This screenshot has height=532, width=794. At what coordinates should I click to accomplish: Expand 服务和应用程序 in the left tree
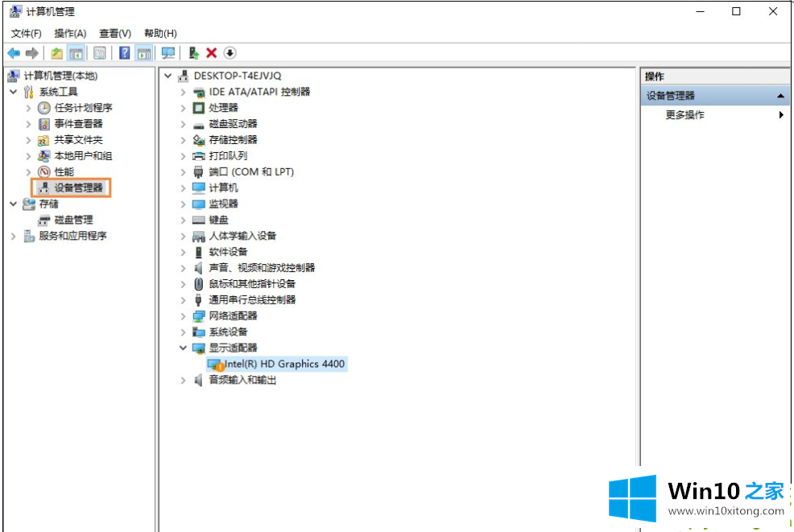point(14,237)
